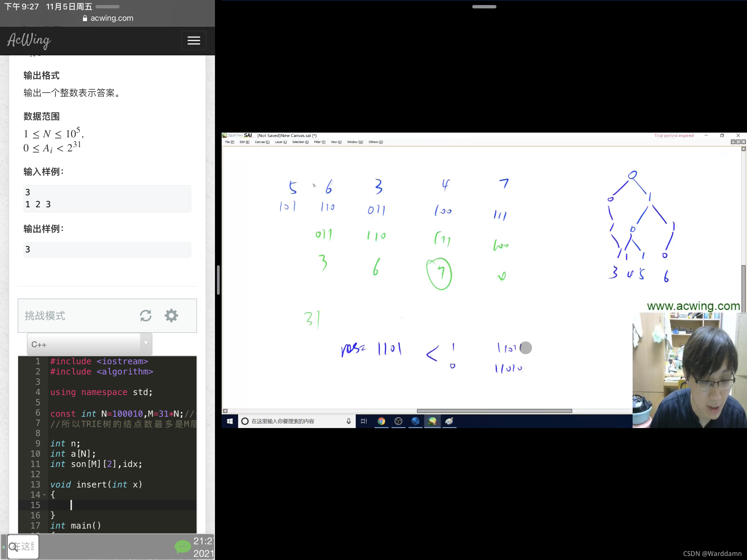Open Chrome from the taskbar
747x560 pixels.
click(x=381, y=421)
